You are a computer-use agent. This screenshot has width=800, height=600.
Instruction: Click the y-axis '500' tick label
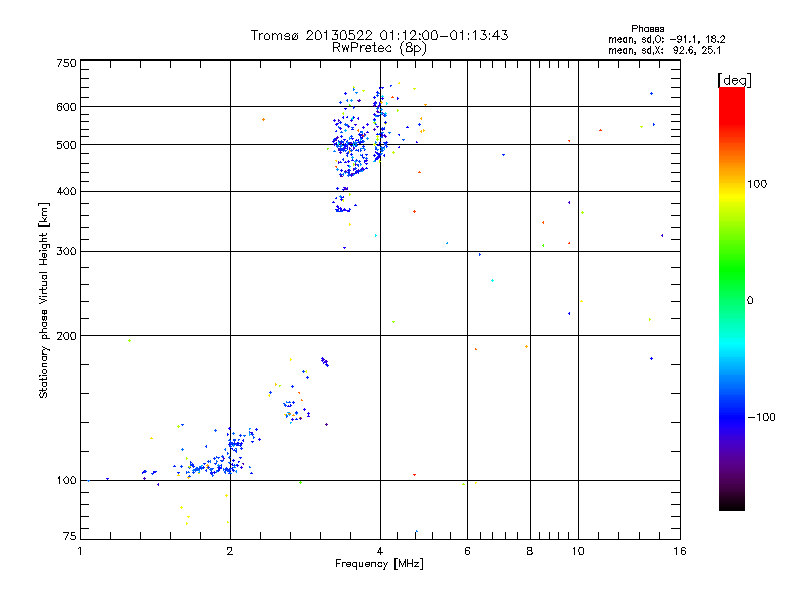tap(66, 145)
